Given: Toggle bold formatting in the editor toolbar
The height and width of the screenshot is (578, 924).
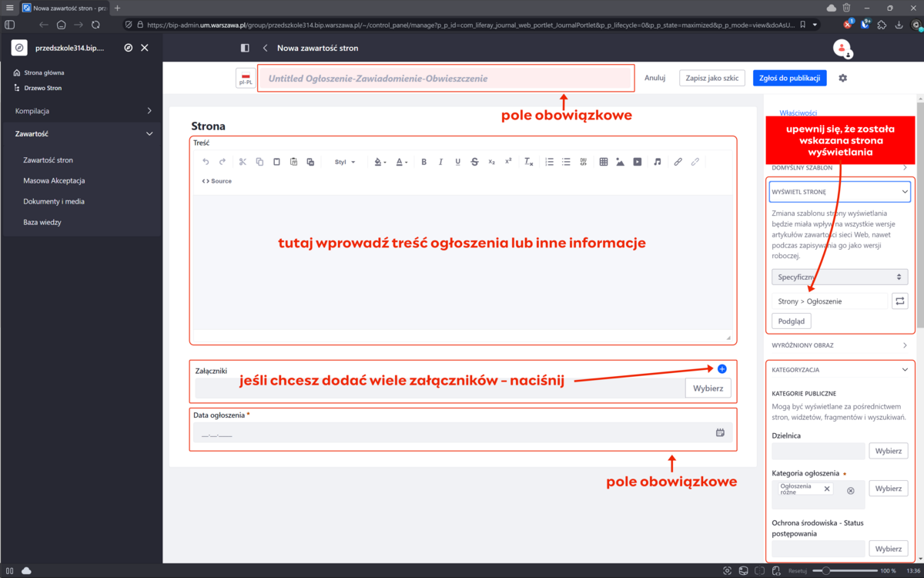Looking at the screenshot, I should pyautogui.click(x=423, y=162).
